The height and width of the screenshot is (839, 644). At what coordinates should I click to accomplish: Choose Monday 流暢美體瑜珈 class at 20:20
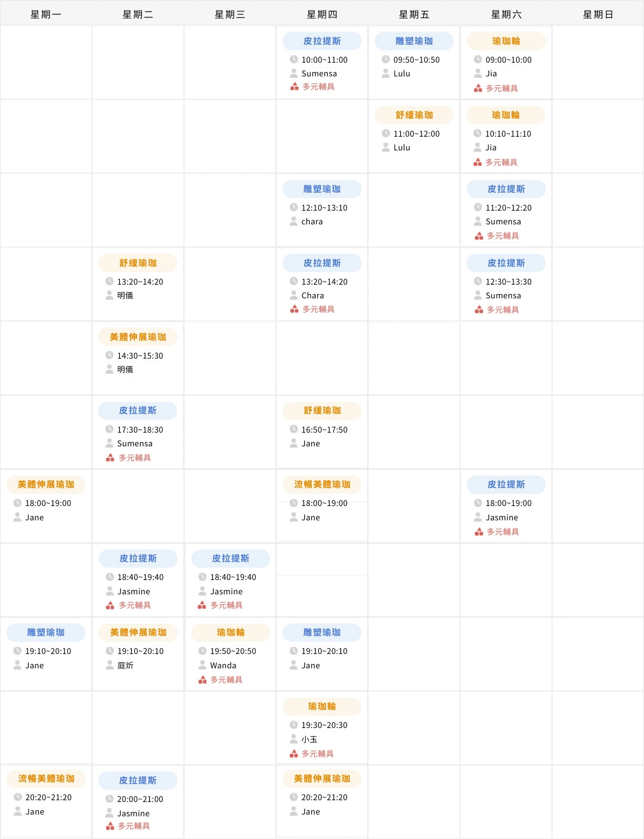pyautogui.click(x=46, y=779)
